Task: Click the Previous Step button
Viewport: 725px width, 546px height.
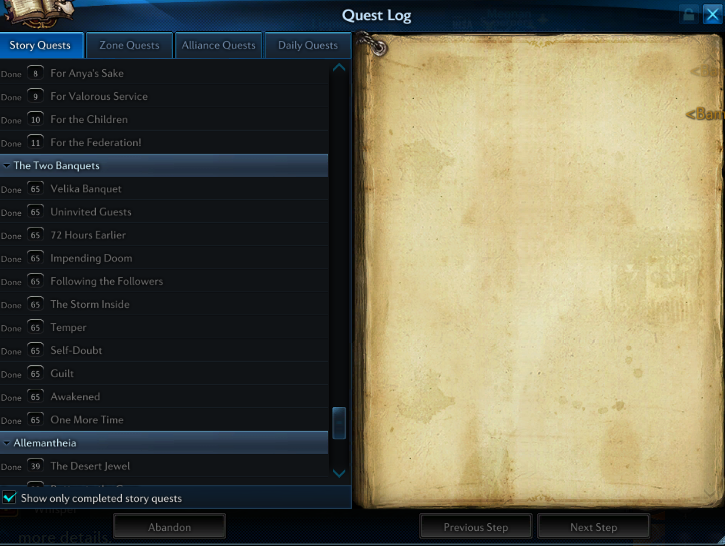Action: 476,527
